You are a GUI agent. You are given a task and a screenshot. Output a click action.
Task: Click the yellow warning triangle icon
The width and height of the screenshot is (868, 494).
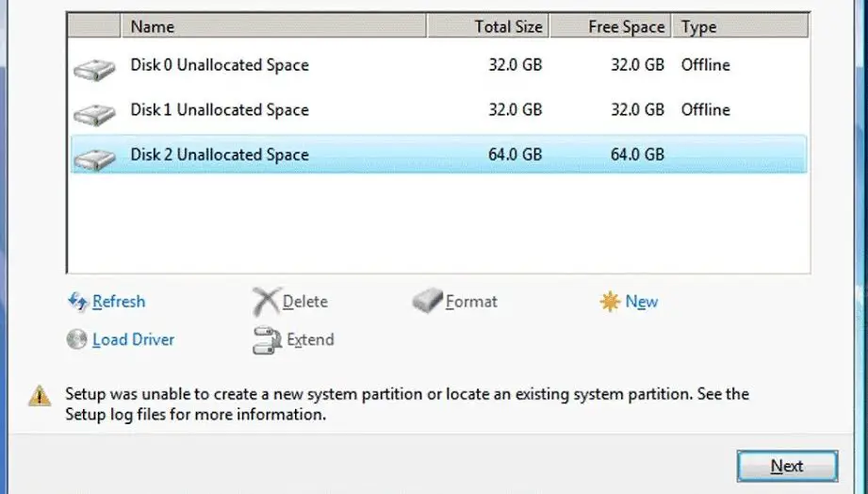40,396
